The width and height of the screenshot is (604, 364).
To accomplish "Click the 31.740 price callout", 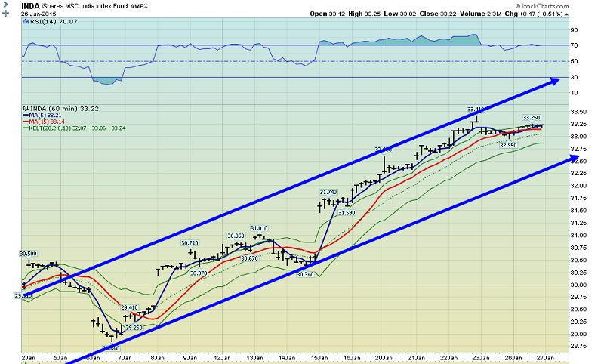I will pyautogui.click(x=328, y=192).
